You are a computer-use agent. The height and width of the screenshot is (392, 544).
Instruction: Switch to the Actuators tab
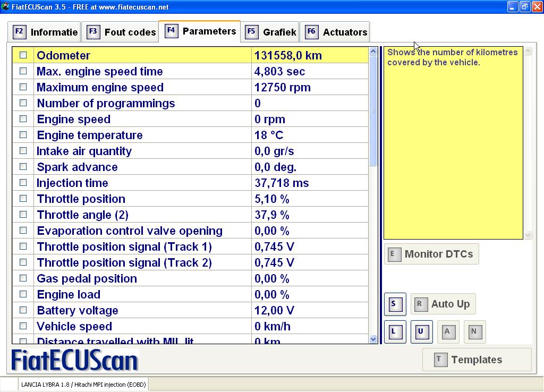pos(335,32)
